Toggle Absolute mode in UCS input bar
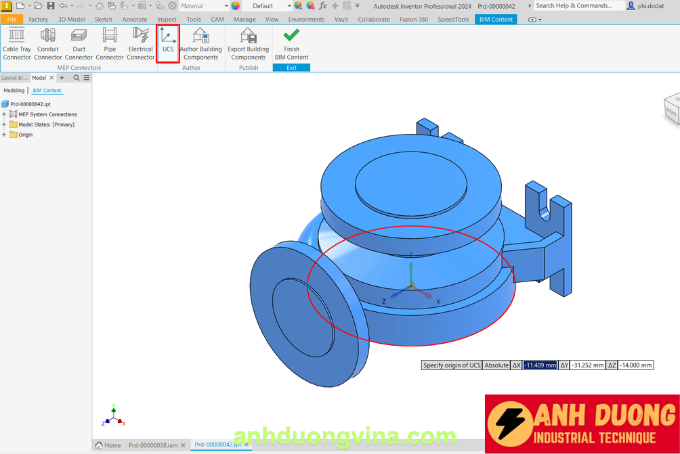The width and height of the screenshot is (680, 454). coord(496,365)
